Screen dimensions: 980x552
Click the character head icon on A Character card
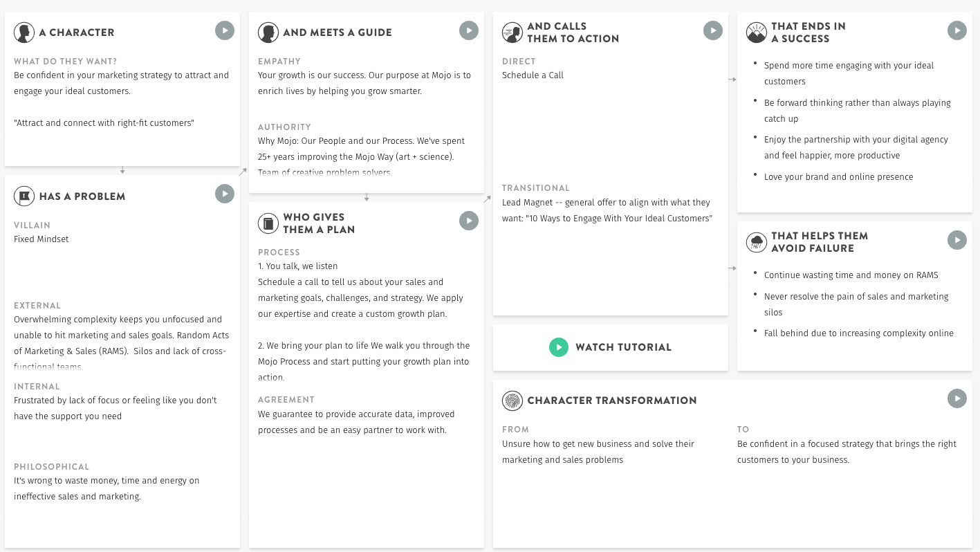pyautogui.click(x=25, y=32)
